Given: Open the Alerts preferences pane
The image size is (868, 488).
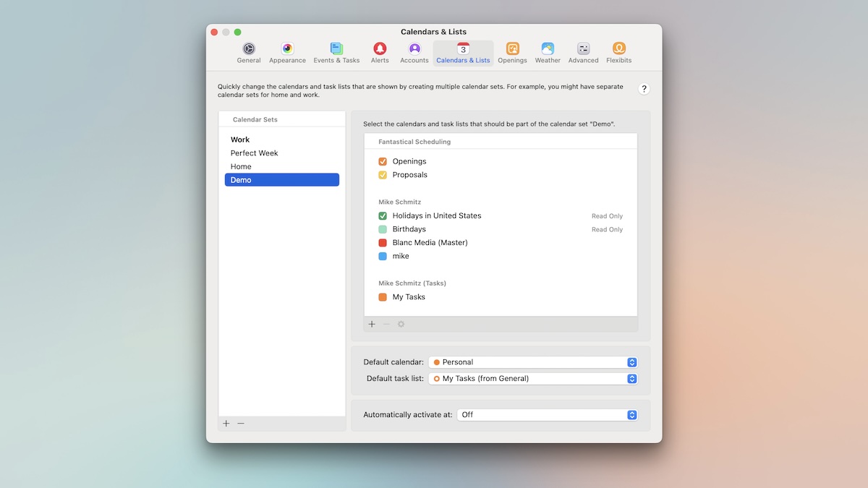Looking at the screenshot, I should pos(380,53).
